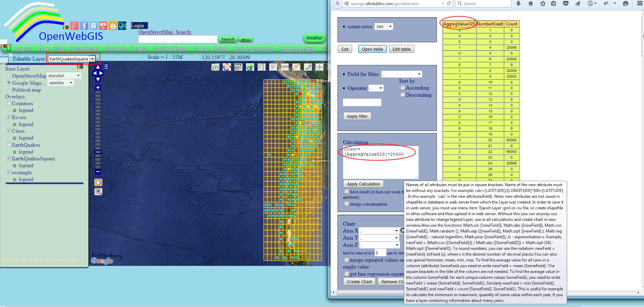Toggle the rectangle overlay checkbox
Screen dimensions: 644x307
[x=9, y=172]
